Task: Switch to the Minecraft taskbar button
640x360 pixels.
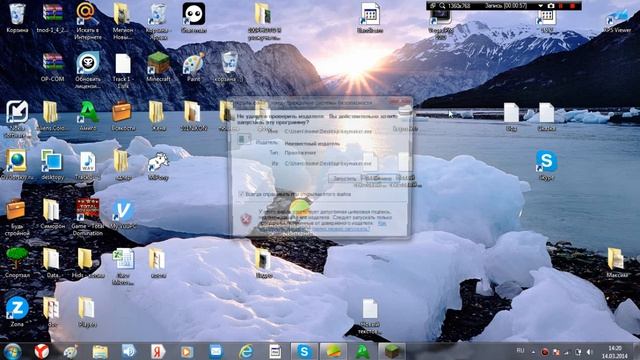Action: click(x=392, y=351)
